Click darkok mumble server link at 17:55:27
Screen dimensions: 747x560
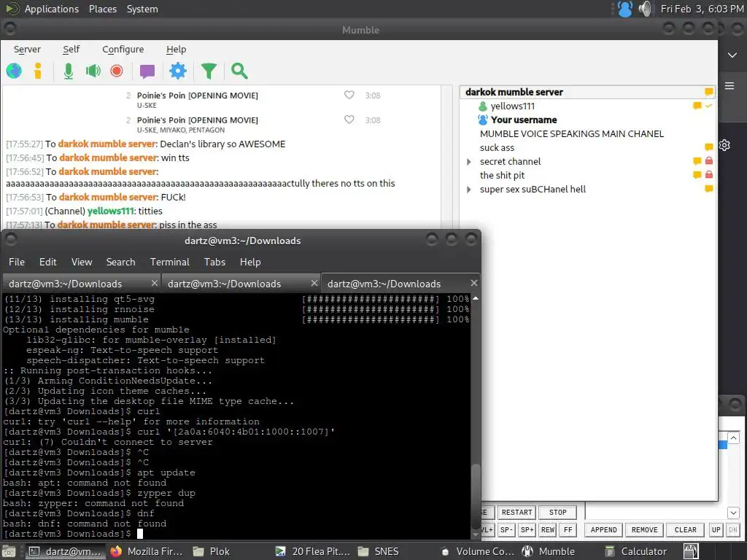click(107, 144)
